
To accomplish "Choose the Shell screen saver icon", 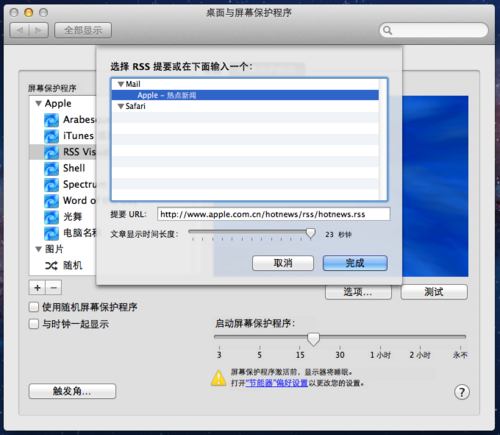I will (51, 168).
